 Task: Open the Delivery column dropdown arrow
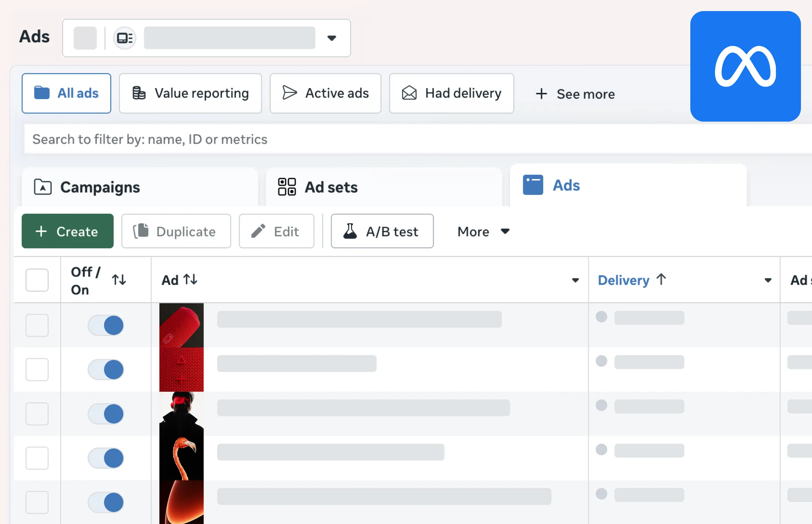(x=768, y=280)
